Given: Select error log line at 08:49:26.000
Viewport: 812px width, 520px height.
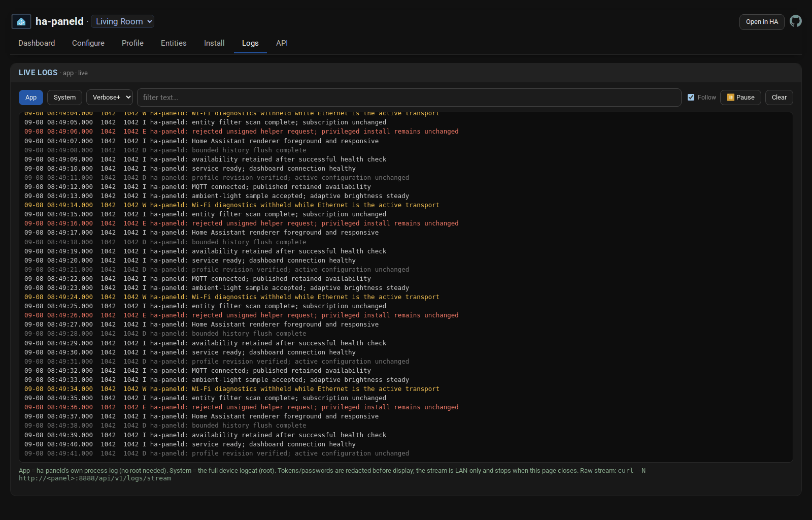Looking at the screenshot, I should tap(242, 315).
